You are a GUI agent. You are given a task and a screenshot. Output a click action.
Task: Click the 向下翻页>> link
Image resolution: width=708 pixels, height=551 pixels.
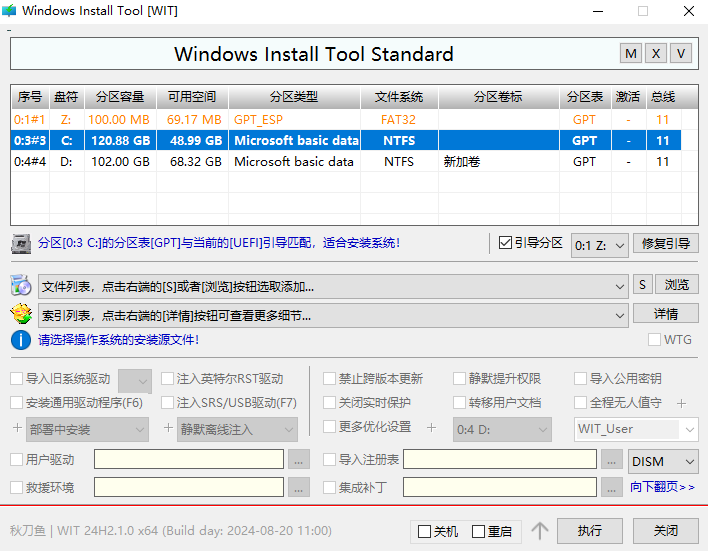click(662, 487)
